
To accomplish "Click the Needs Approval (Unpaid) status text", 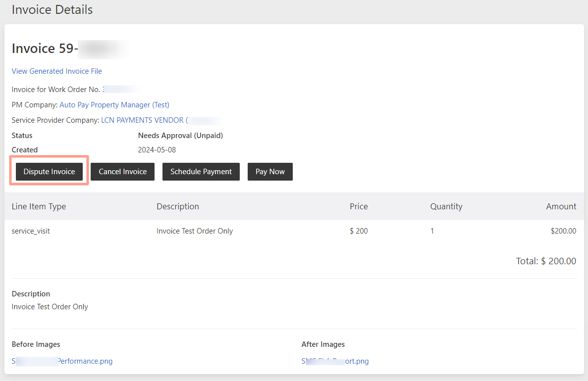I will coord(180,136).
